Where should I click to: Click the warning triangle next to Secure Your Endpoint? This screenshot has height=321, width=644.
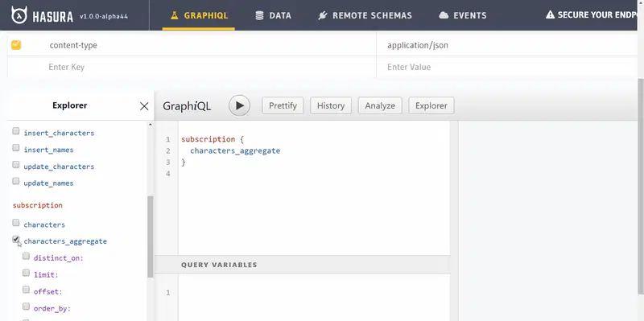[550, 15]
